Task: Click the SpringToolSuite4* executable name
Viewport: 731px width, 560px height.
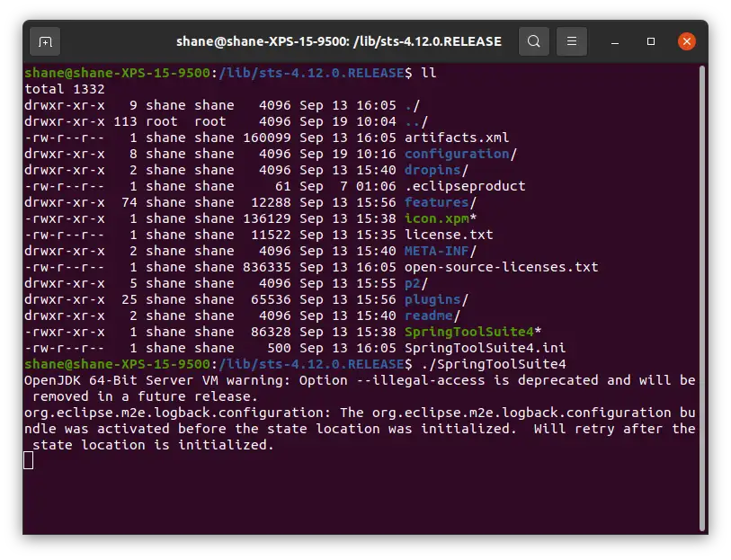Action: click(x=473, y=332)
